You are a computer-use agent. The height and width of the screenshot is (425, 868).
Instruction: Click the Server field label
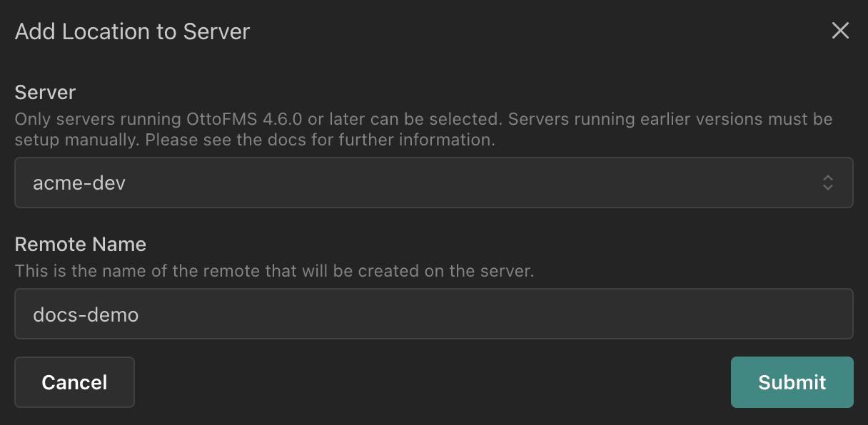(45, 92)
